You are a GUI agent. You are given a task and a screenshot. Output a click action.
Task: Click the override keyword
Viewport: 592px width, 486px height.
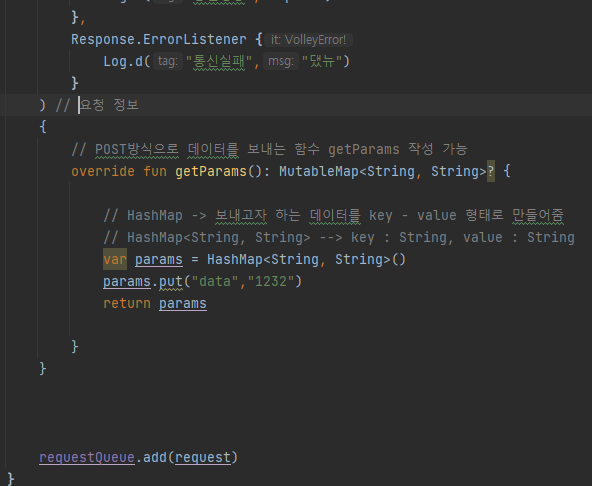[103, 171]
